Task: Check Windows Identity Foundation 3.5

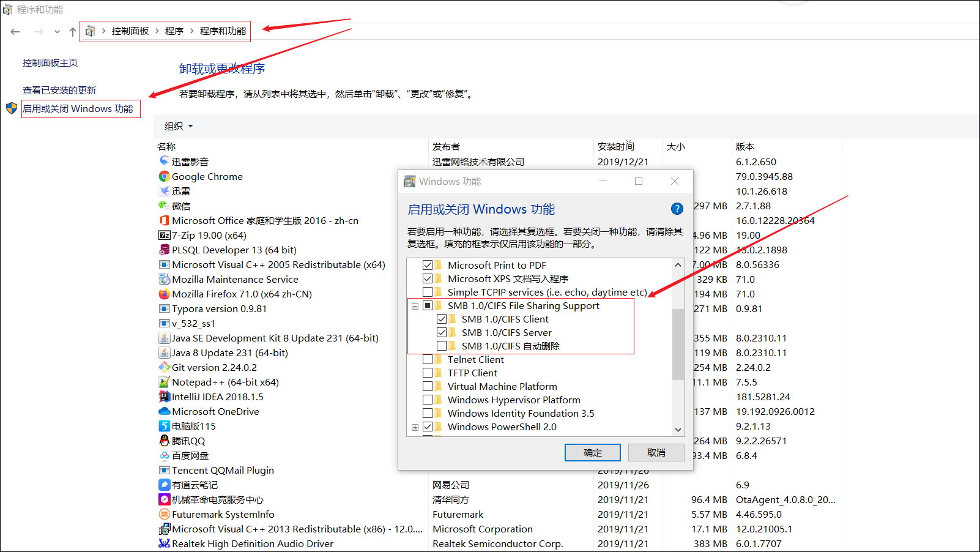Action: pos(428,413)
